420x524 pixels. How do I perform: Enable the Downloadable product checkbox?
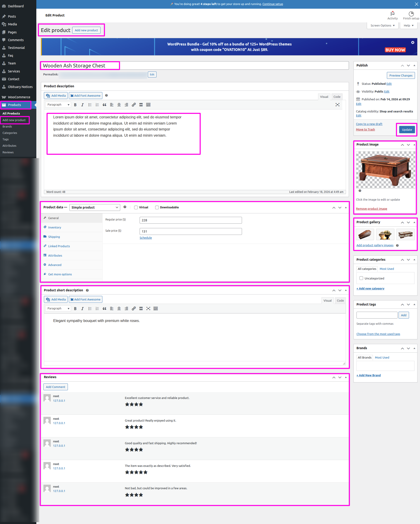click(x=157, y=207)
